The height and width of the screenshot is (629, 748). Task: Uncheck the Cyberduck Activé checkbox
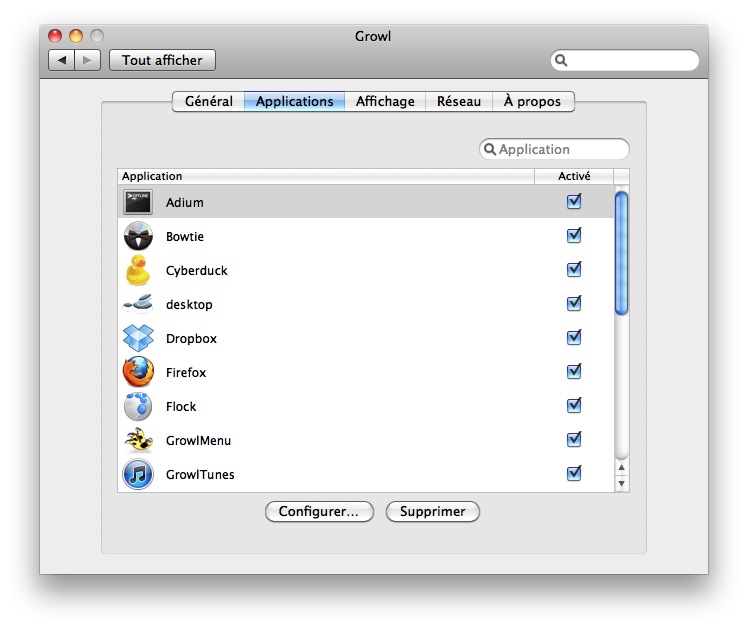574,270
